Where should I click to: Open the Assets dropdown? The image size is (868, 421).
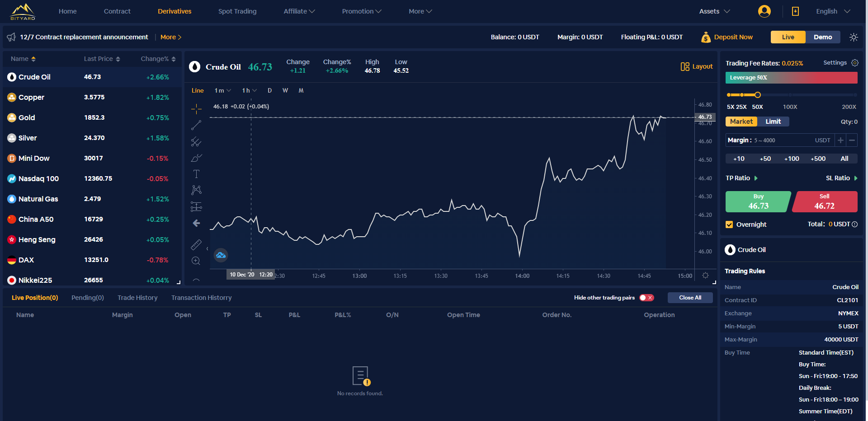715,11
